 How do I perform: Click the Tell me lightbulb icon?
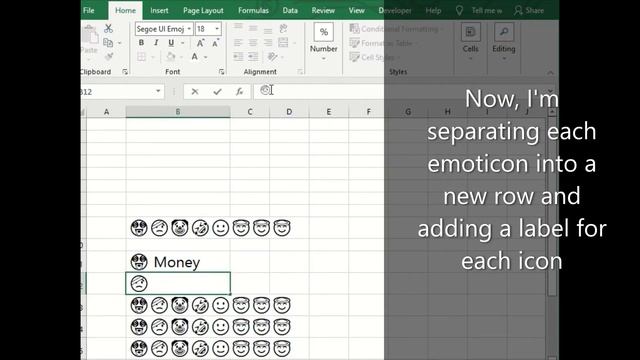459,11
